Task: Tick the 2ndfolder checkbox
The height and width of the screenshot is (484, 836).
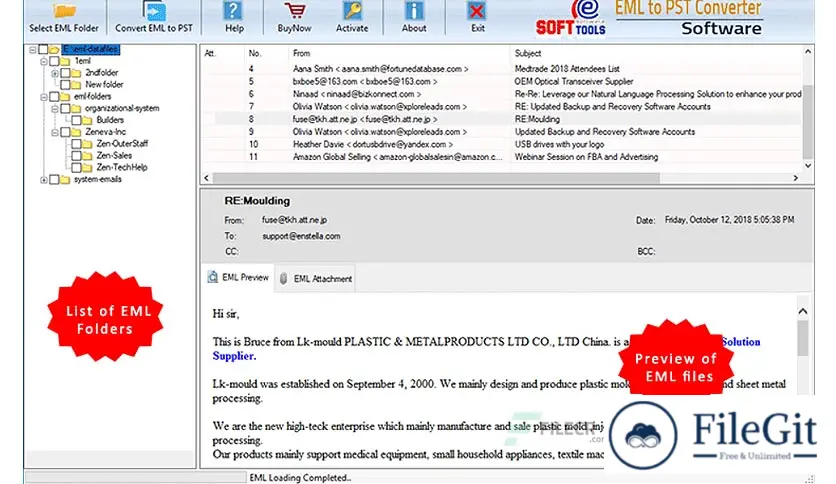Action: tap(65, 72)
